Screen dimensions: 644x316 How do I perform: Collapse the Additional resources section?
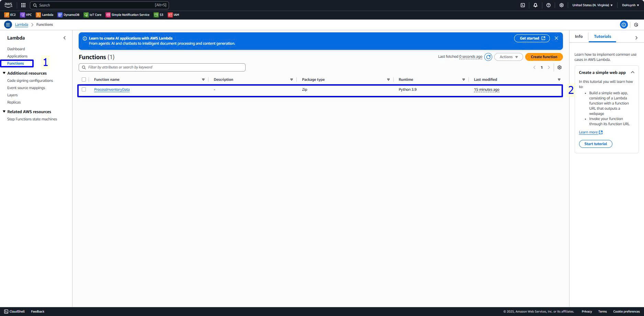click(4, 73)
